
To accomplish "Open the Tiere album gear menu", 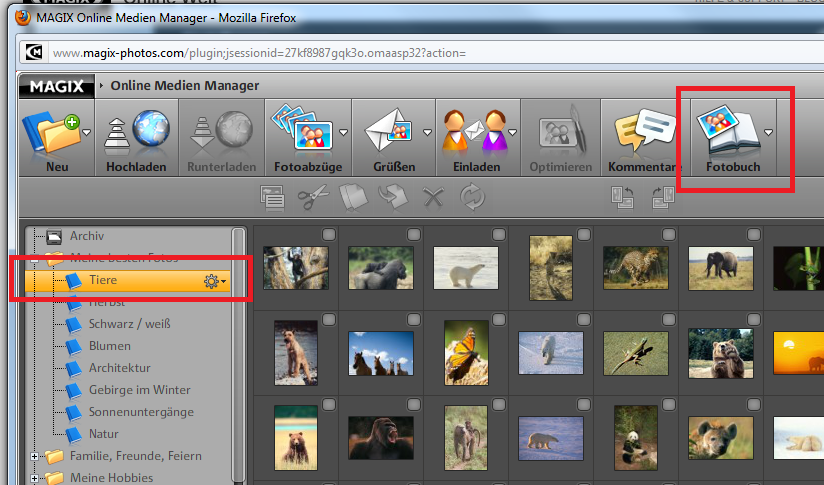I will pos(215,282).
